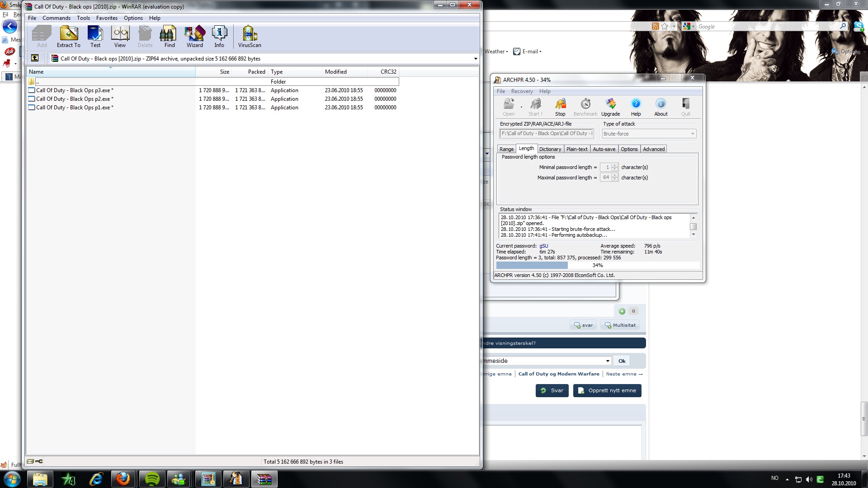
Task: Click the Open file icon in ARCHPR
Action: [x=509, y=108]
